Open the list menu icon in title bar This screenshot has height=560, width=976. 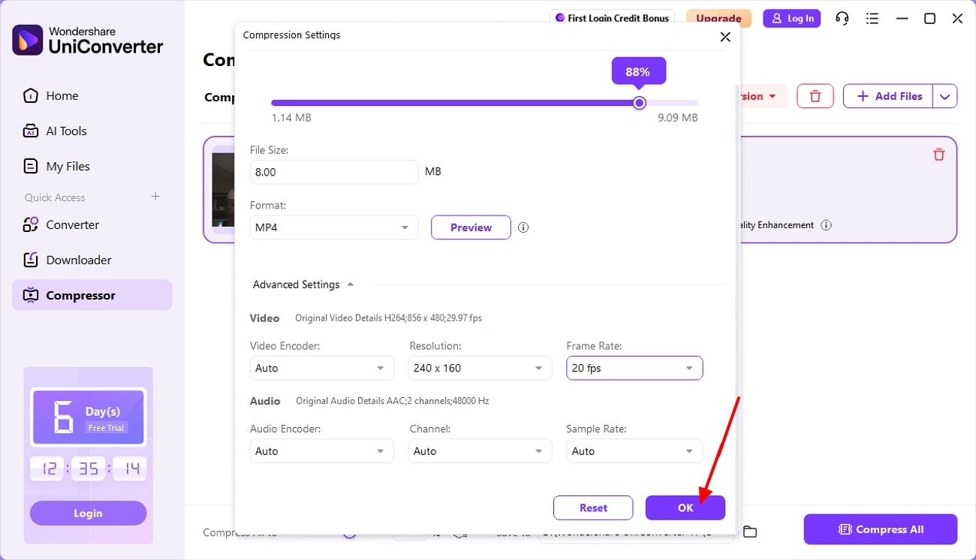[872, 19]
